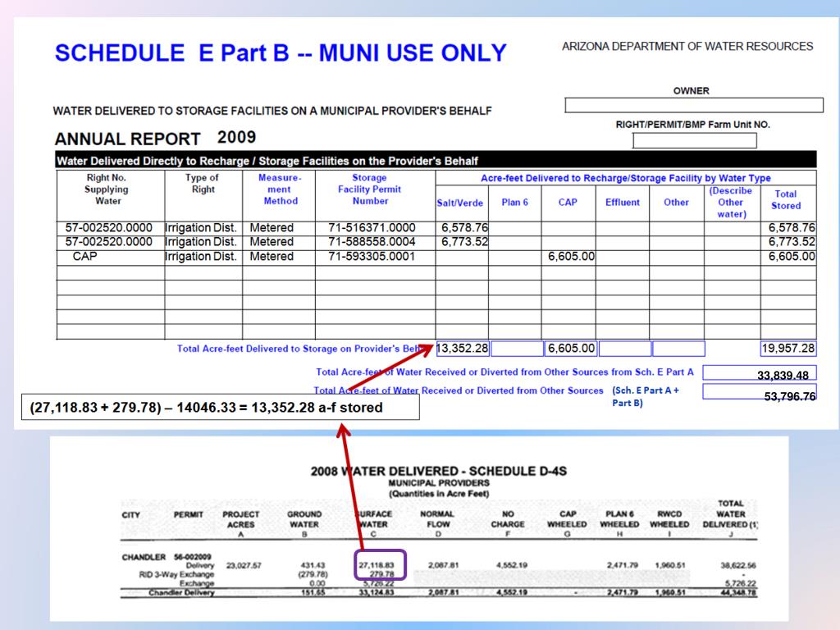
Task: Click the 'Plan 6' column header
Action: pyautogui.click(x=515, y=202)
